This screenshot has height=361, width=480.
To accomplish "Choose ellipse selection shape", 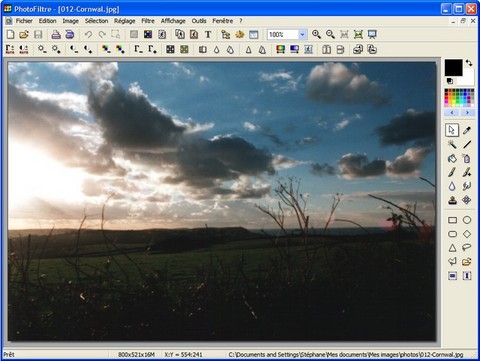I will pos(467,220).
